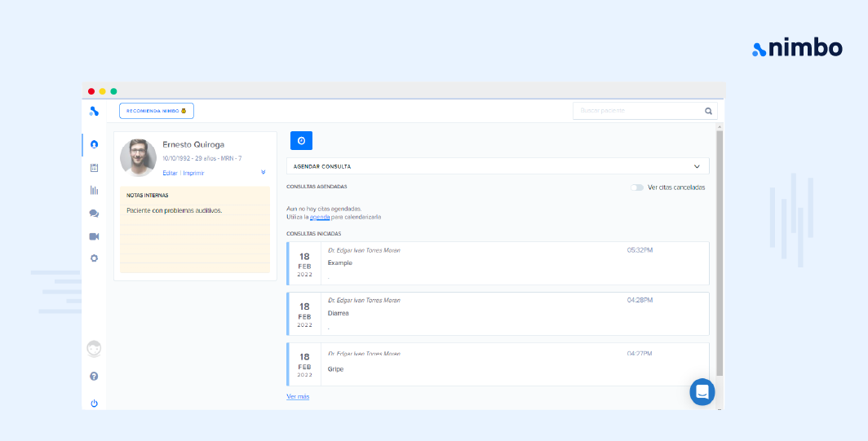Open the Gripe consultation entry
868x441 pixels.
coord(498,364)
